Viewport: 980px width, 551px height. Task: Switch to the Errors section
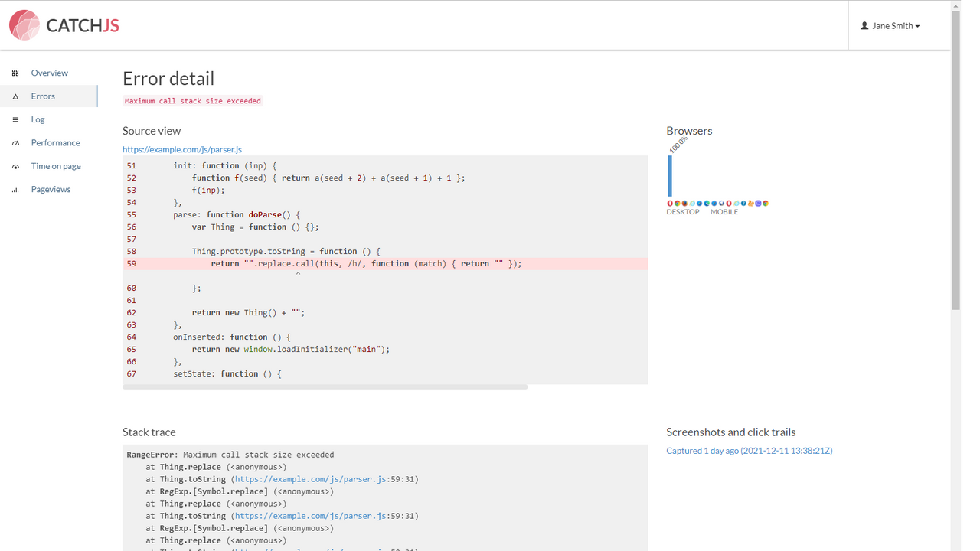(x=41, y=96)
